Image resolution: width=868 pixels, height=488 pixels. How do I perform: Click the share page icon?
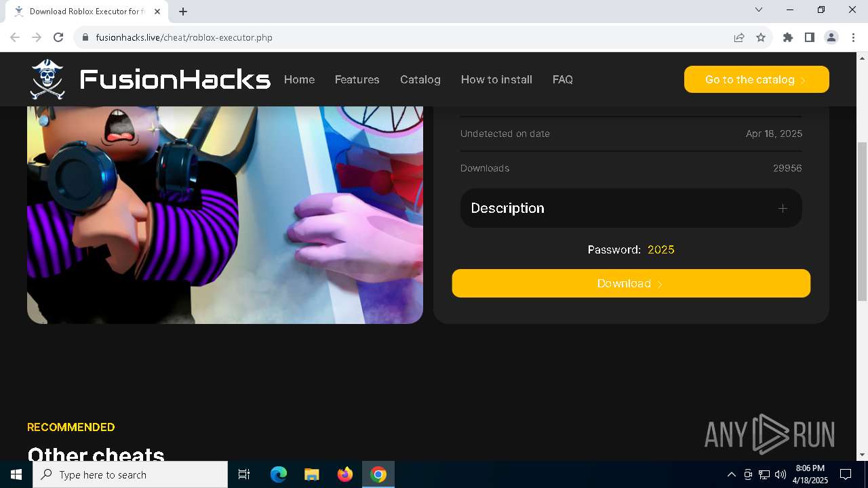739,37
